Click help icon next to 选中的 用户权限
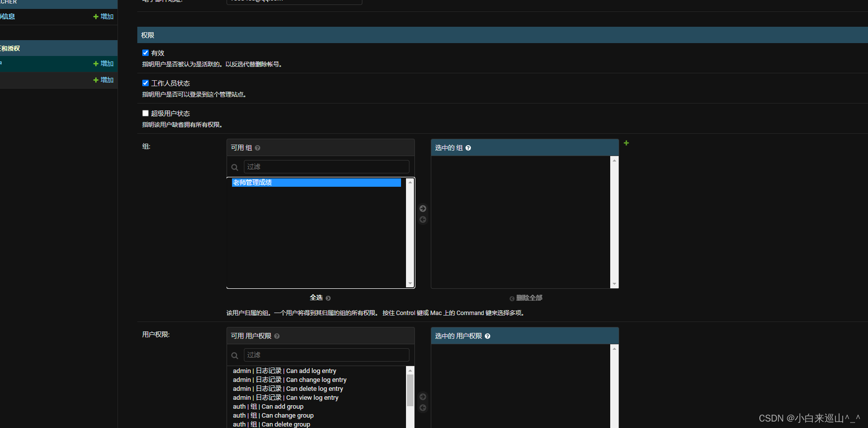 487,336
